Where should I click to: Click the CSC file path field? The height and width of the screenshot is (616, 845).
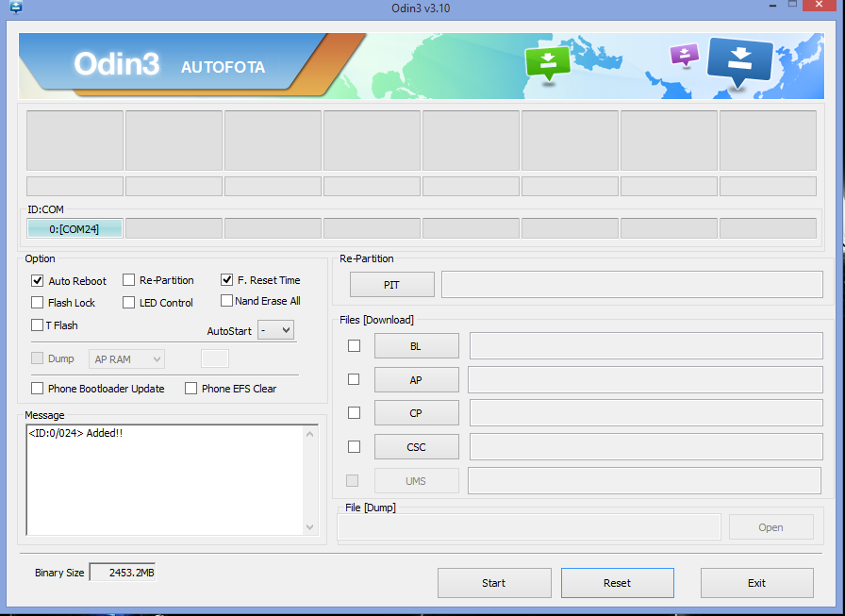click(x=646, y=447)
